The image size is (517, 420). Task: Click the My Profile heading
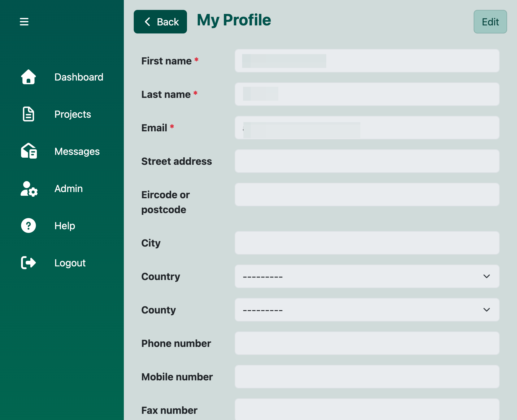click(234, 20)
